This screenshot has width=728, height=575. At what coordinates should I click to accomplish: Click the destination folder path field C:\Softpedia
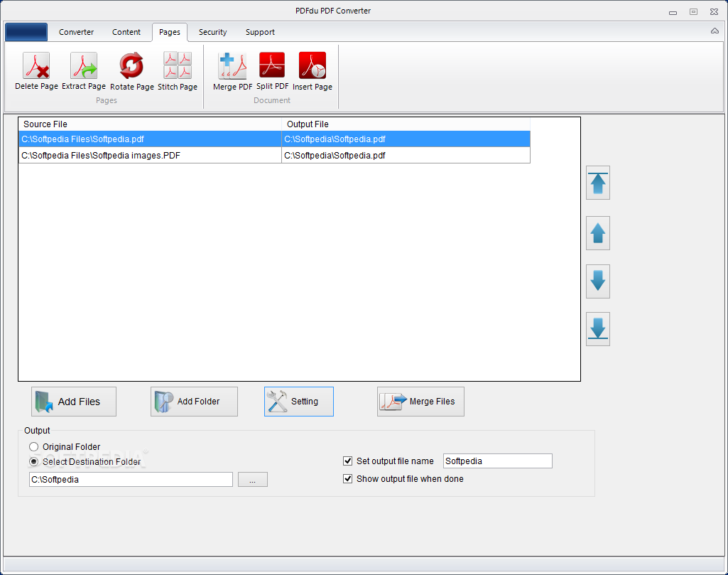point(131,479)
